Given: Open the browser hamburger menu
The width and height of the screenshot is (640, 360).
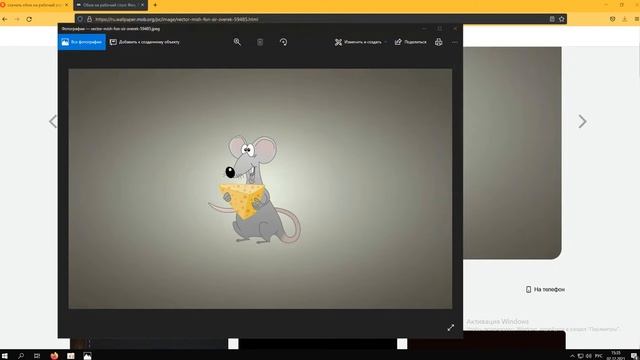Looking at the screenshot, I should [x=636, y=19].
